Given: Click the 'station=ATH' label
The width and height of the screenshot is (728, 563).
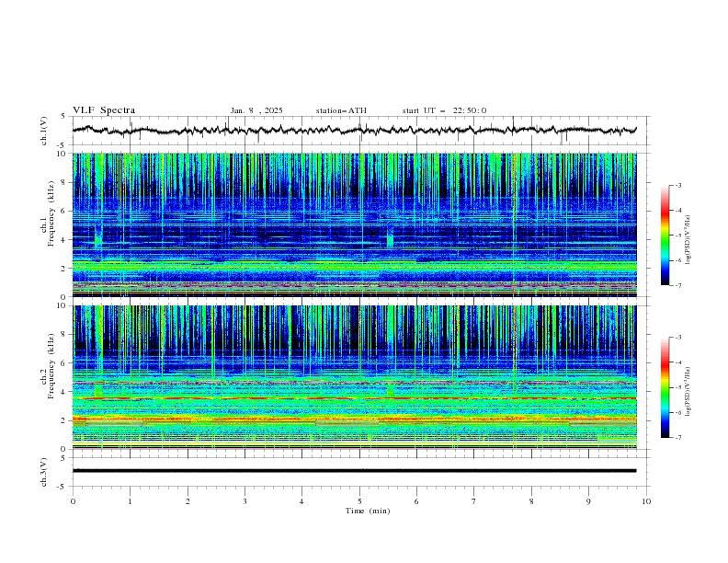Looking at the screenshot, I should (x=341, y=110).
